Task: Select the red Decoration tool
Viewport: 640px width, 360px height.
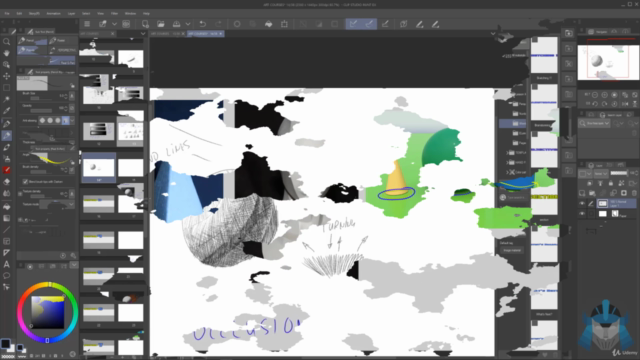Action: click(7, 170)
